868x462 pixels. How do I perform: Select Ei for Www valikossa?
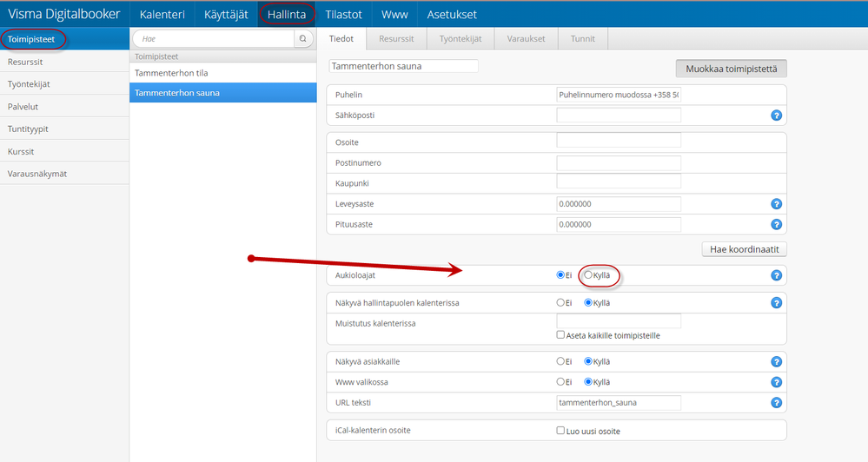[561, 382]
